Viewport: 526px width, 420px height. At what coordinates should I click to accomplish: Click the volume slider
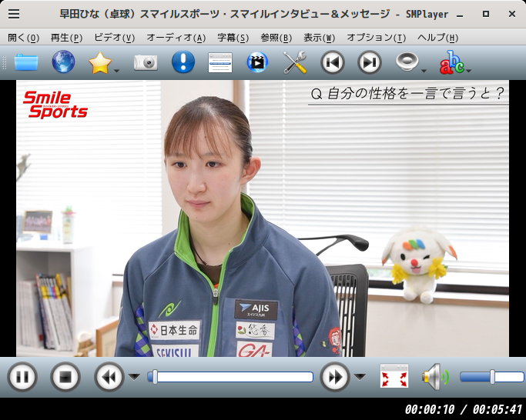tap(491, 377)
